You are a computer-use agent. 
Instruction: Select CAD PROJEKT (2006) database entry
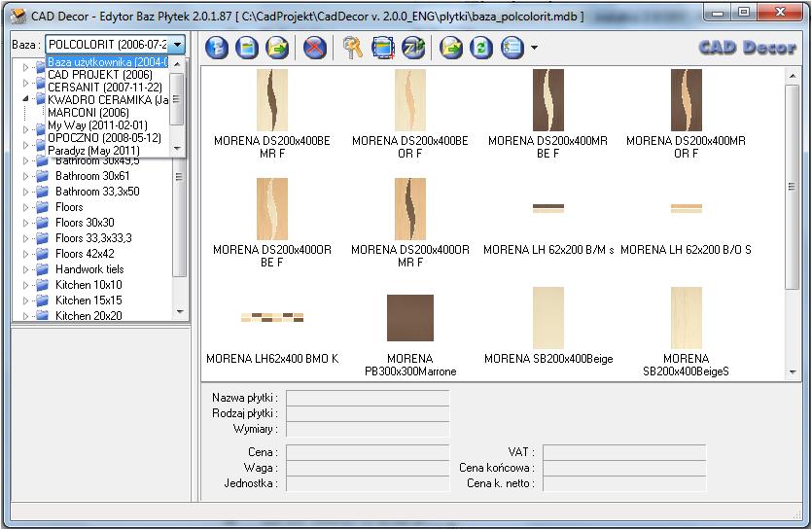108,75
